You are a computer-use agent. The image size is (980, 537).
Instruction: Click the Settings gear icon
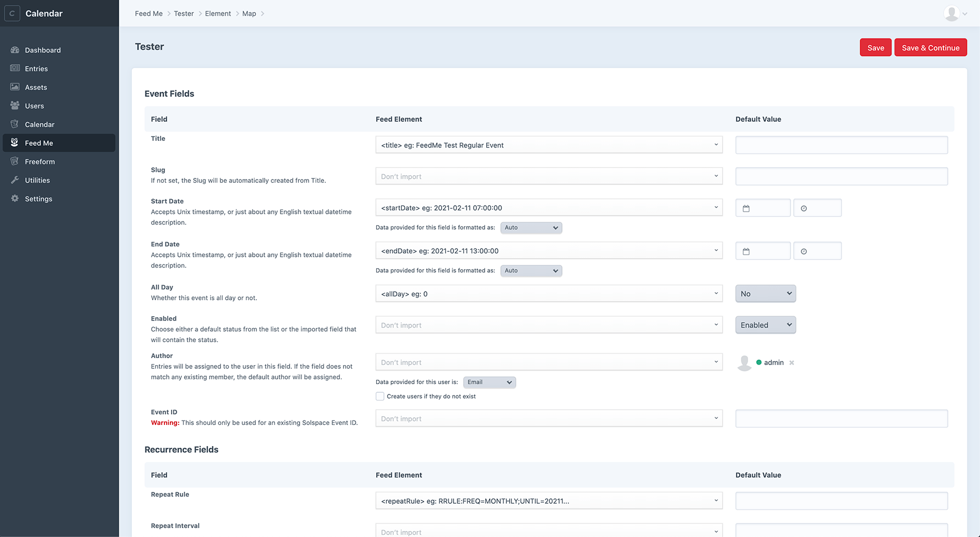15,199
